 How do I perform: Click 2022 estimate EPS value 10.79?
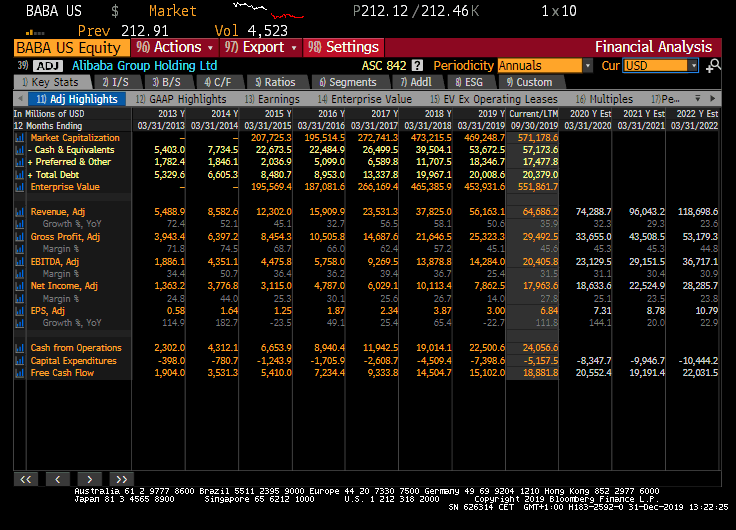706,311
